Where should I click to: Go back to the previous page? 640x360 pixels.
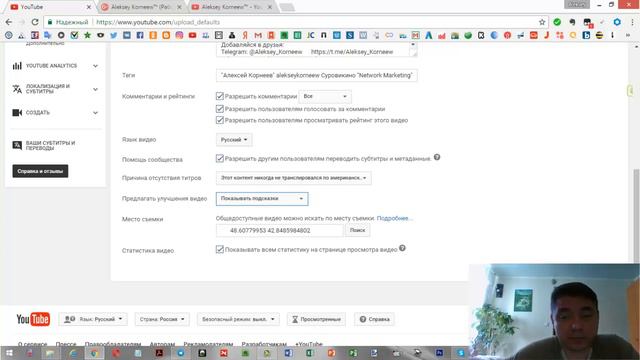click(9, 22)
